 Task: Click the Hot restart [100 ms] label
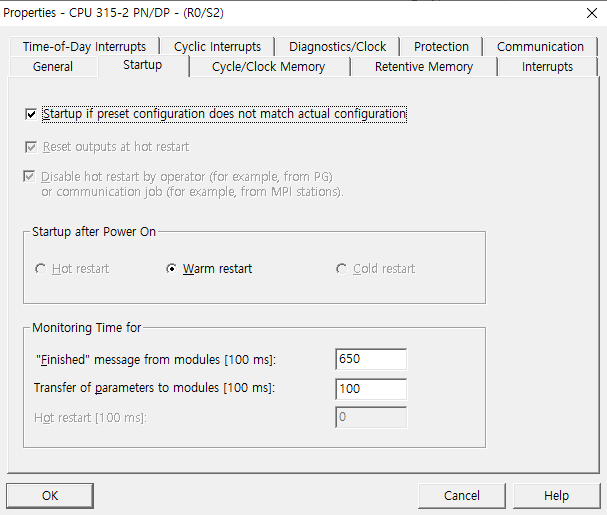pos(91,418)
